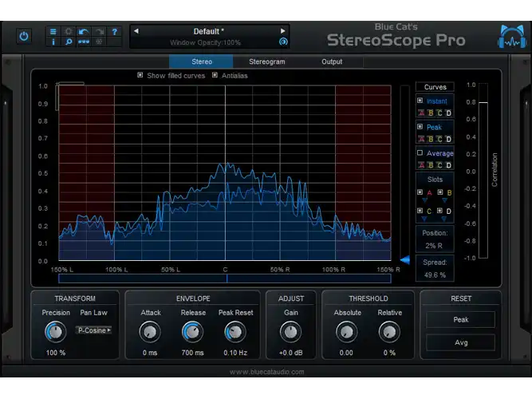Disable the Peak curve checkbox
Screen dimensions: 532x399
420,127
